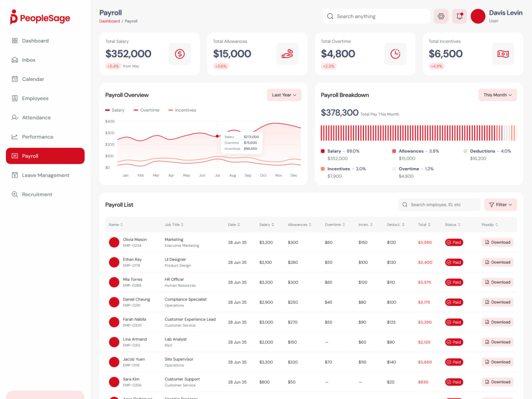Click the Dashboard grid icon in the sidebar
The width and height of the screenshot is (532, 399).
pyautogui.click(x=14, y=41)
